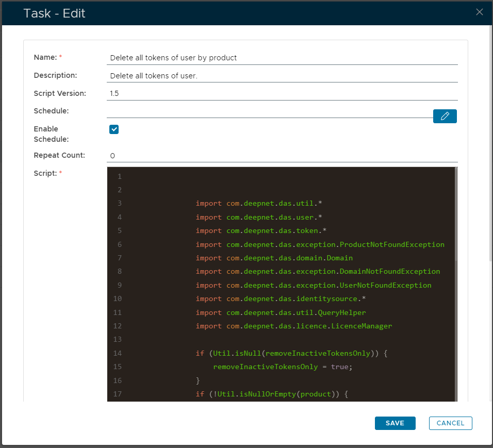493x448 pixels.
Task: Select the Script Version field
Action: pyautogui.click(x=282, y=93)
